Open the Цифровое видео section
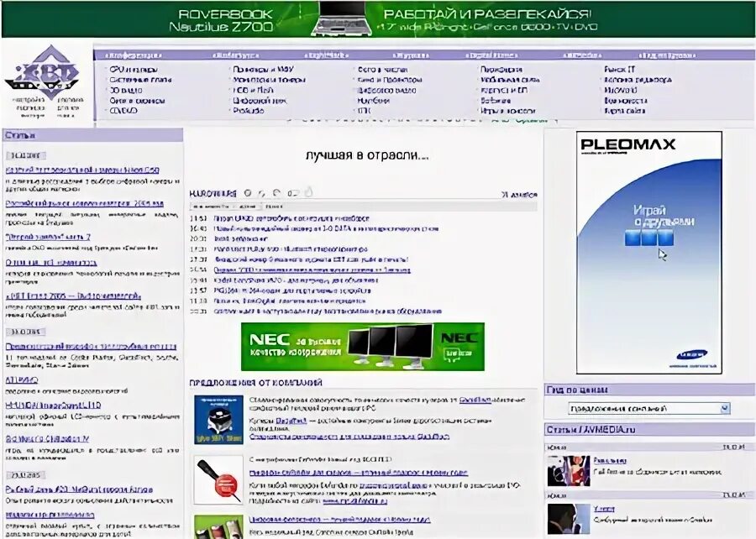This screenshot has height=539, width=756. pyautogui.click(x=386, y=90)
